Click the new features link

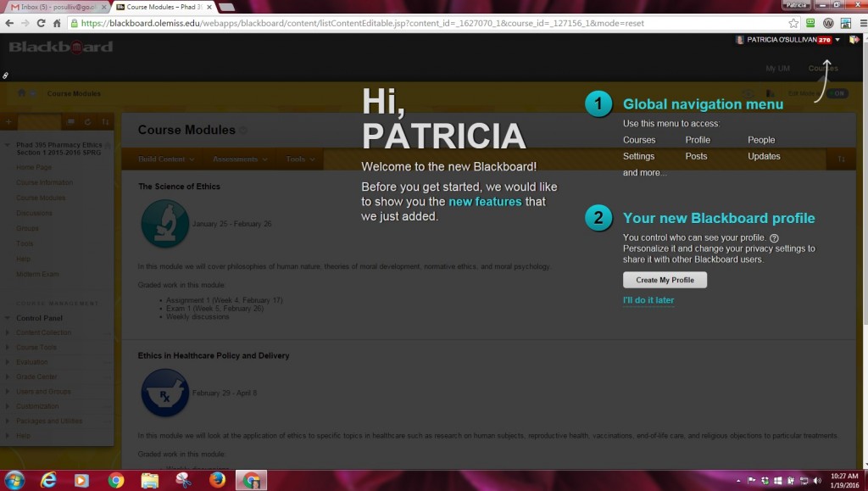pyautogui.click(x=485, y=202)
